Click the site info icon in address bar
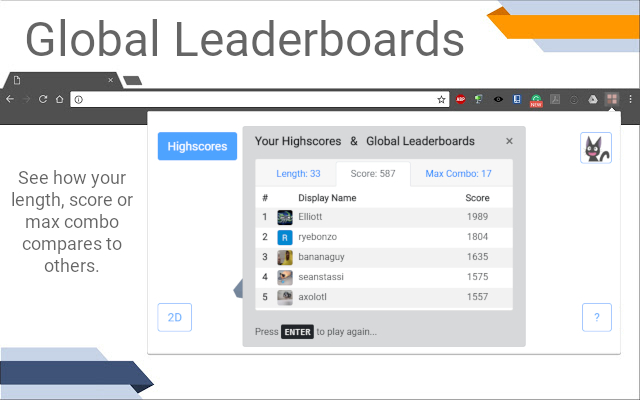The width and height of the screenshot is (640, 400). [x=79, y=100]
